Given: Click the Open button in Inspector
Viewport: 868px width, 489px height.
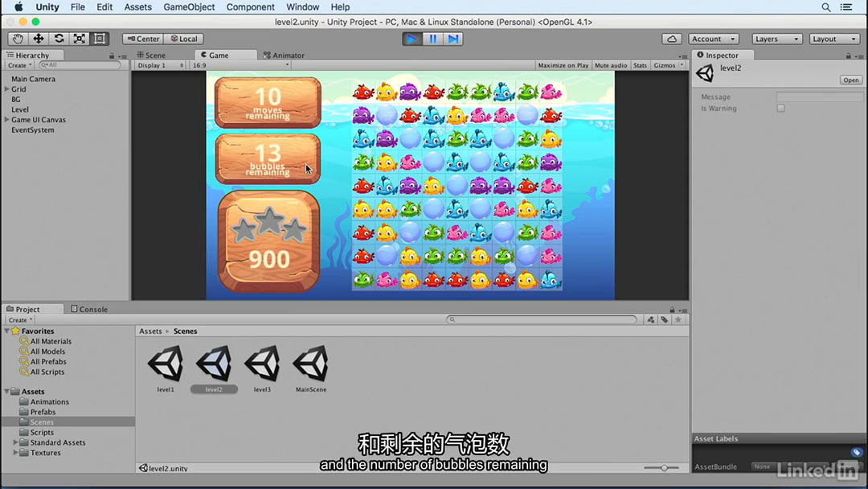Looking at the screenshot, I should pyautogui.click(x=851, y=80).
